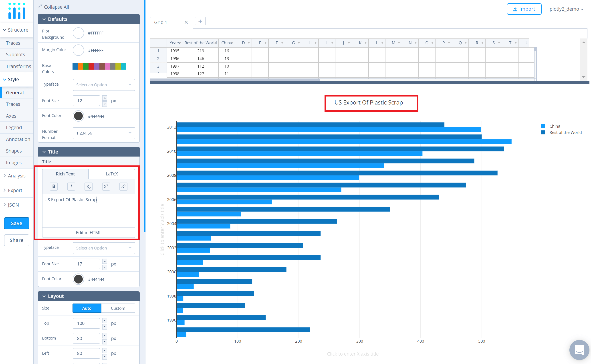Switch the title editor to LaTeX mode

(111, 174)
